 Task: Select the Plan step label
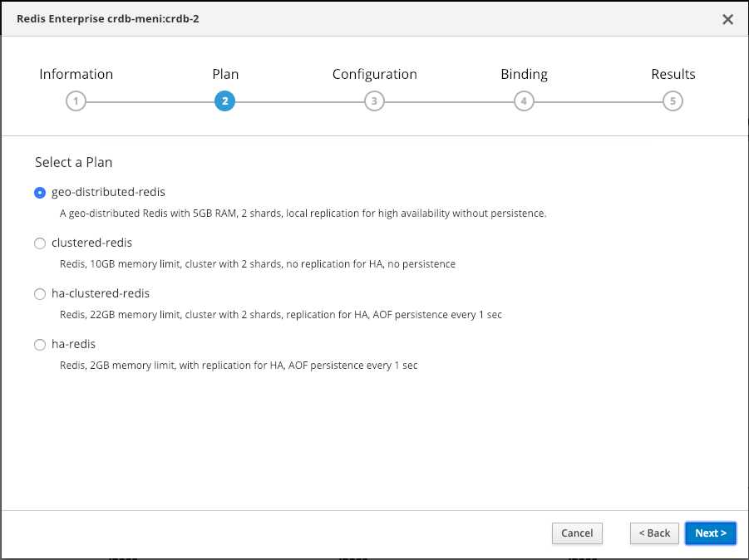(x=225, y=75)
